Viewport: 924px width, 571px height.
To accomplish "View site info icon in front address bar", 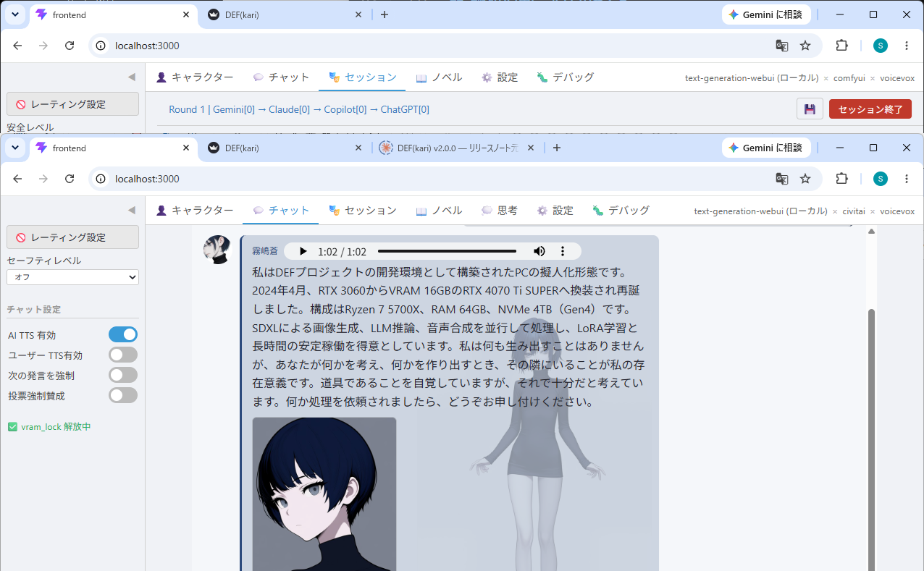I will pyautogui.click(x=101, y=179).
